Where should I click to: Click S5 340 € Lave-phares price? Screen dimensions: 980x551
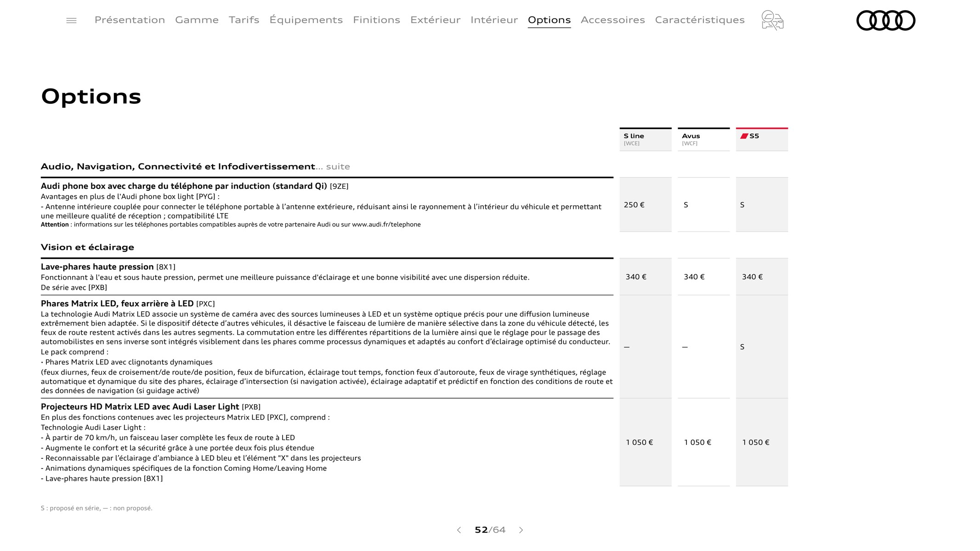762,277
